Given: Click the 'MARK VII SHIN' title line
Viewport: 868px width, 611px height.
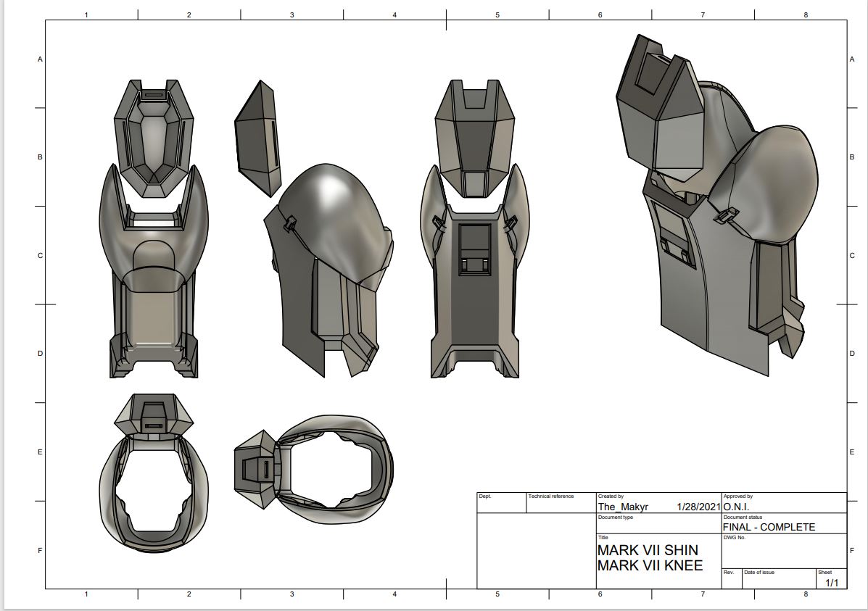Looking at the screenshot, I should 648,551.
